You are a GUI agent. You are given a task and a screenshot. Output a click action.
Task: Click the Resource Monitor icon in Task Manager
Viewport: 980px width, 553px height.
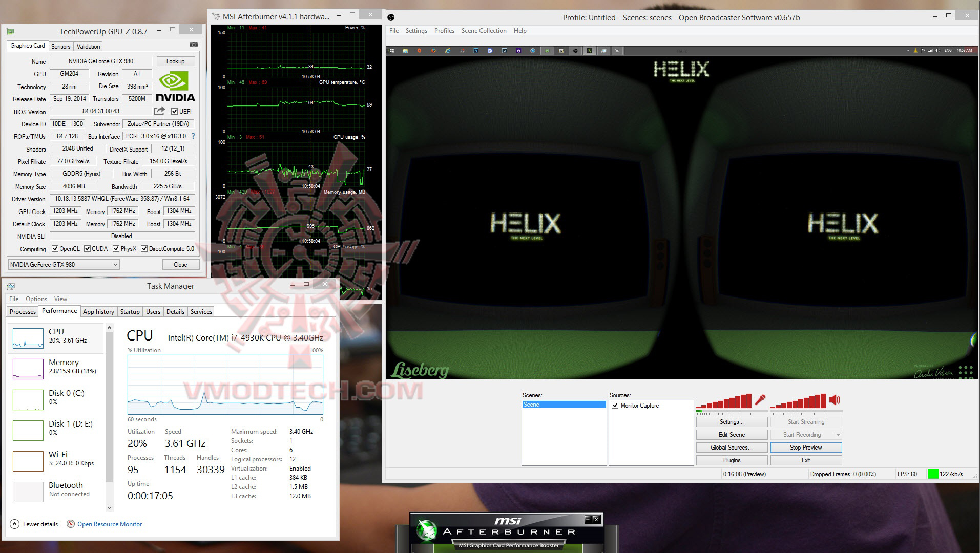click(71, 524)
